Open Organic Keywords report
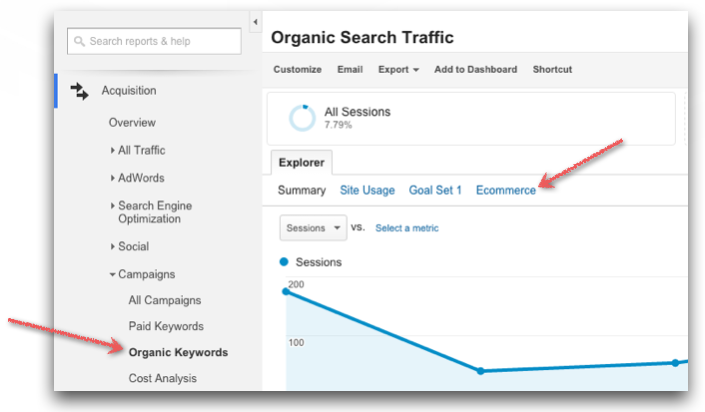The image size is (705, 412). 178,352
